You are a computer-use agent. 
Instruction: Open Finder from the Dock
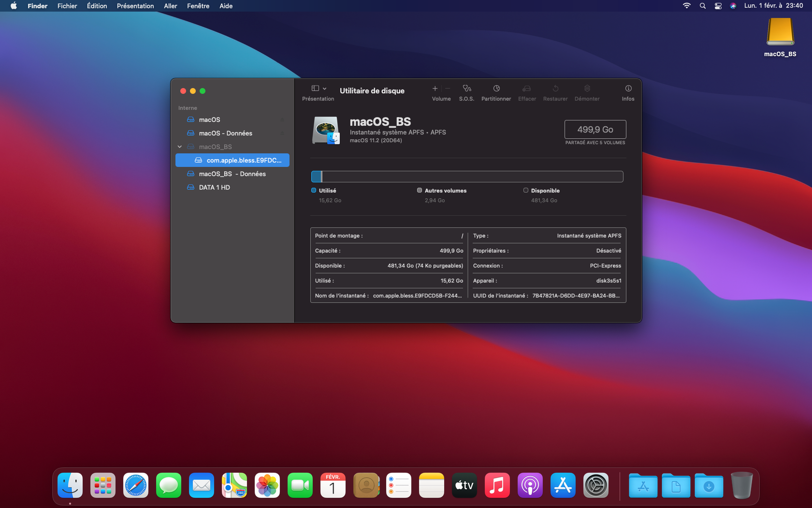[x=70, y=485]
